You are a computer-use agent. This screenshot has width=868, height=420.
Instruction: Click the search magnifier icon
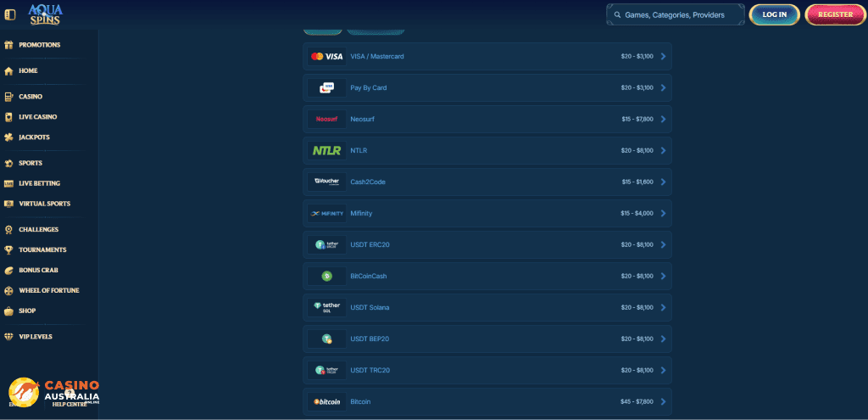617,15
